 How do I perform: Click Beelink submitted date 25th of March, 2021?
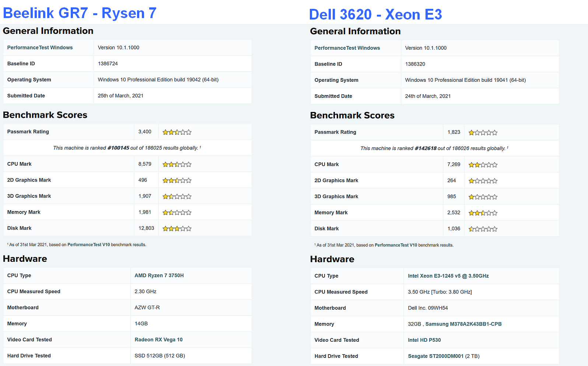tap(120, 95)
